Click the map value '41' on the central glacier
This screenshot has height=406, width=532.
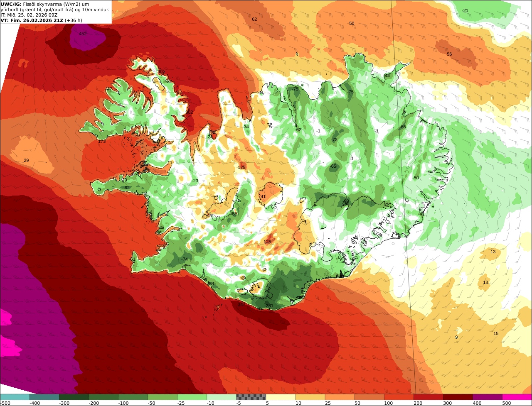tap(263, 197)
